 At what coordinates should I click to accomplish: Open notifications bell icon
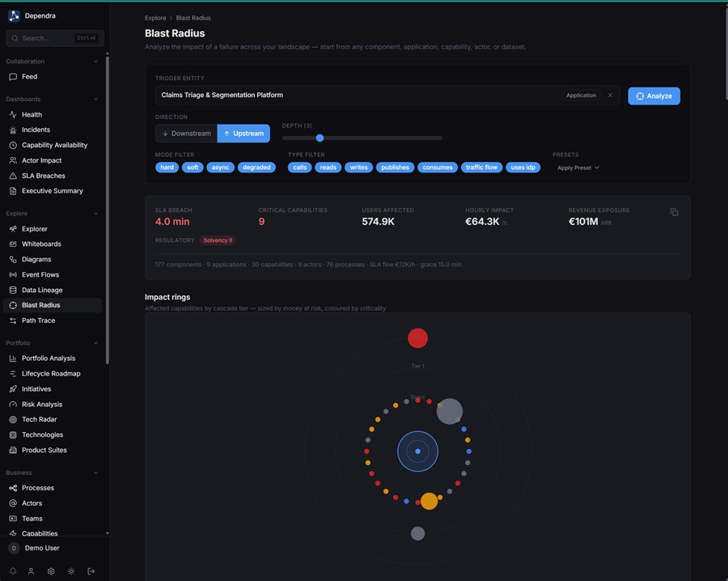[13, 571]
